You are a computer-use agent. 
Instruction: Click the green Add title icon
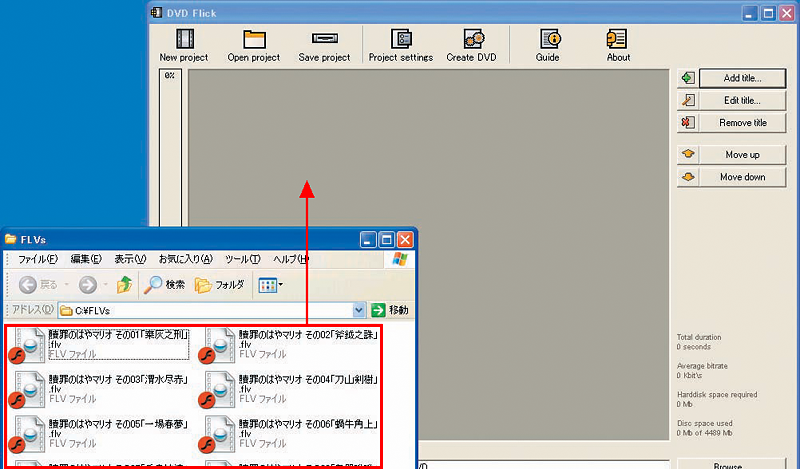point(688,78)
